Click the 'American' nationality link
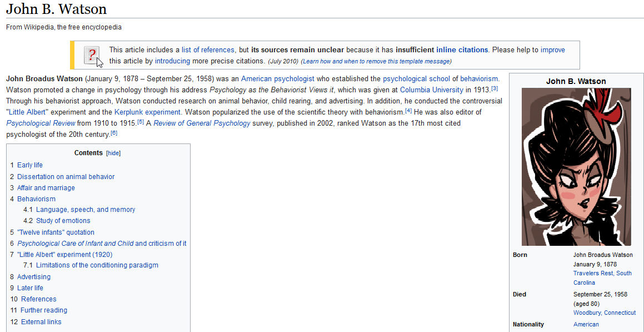 point(586,324)
